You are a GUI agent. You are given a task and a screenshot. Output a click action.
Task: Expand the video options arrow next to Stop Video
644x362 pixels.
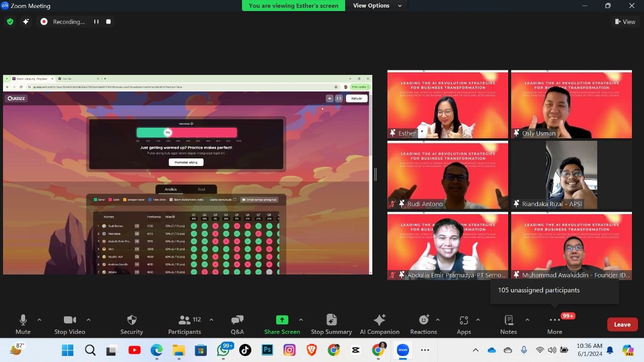tap(89, 320)
